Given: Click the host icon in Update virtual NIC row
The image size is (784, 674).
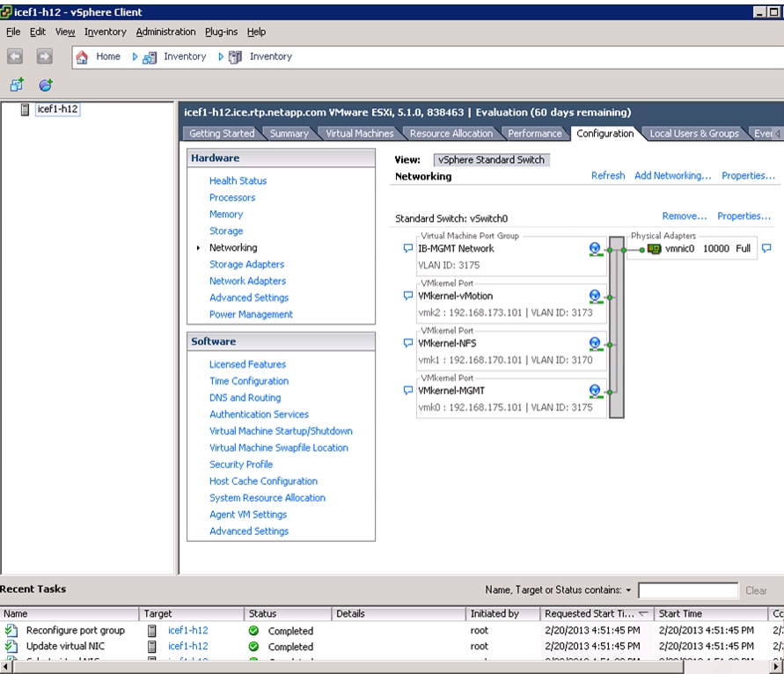Looking at the screenshot, I should pos(151,647).
